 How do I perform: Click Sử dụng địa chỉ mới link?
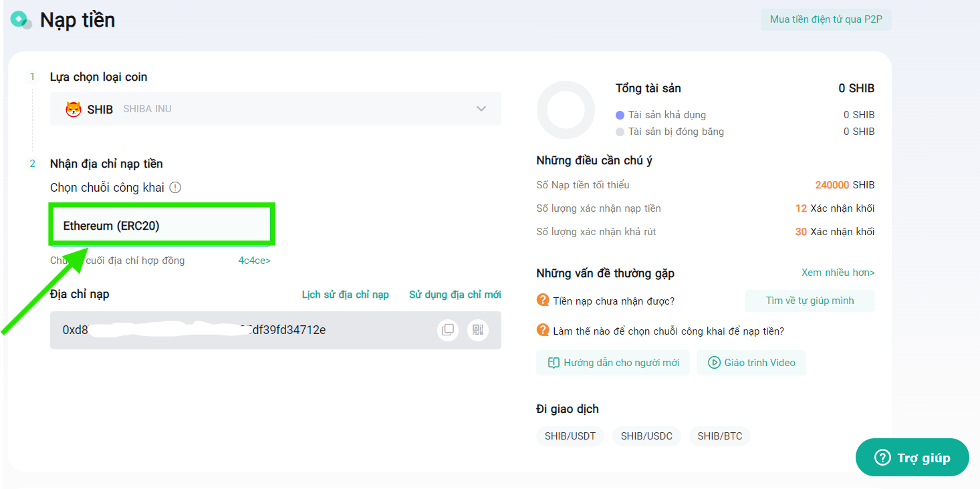[x=455, y=295]
